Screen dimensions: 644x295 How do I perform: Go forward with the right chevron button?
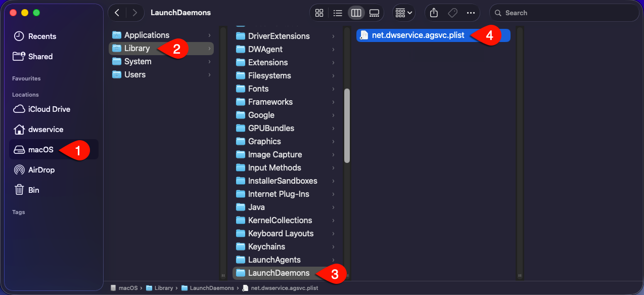134,13
